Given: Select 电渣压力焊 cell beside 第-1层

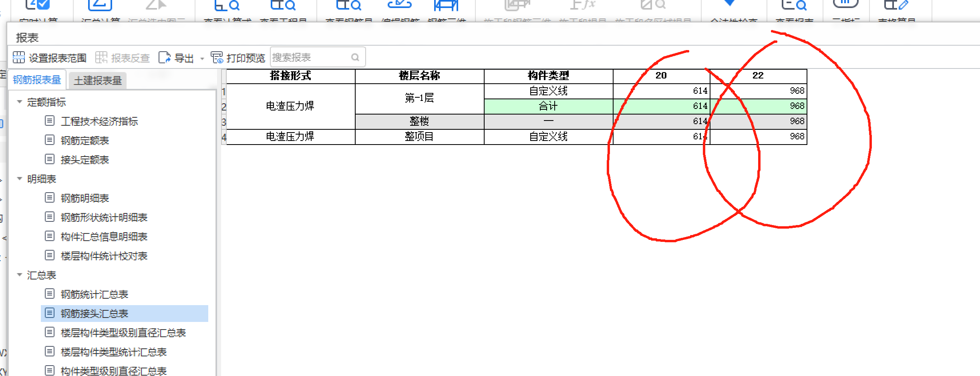Looking at the screenshot, I should [291, 106].
